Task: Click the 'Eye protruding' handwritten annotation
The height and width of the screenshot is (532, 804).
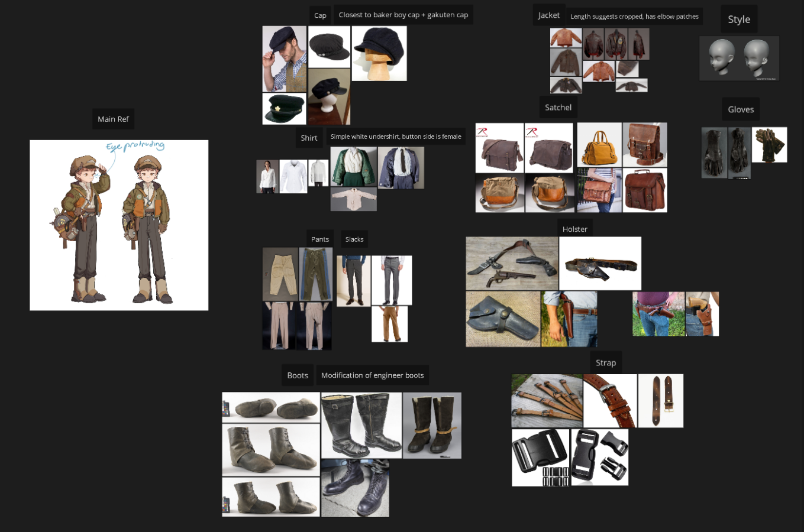Action: pyautogui.click(x=135, y=146)
